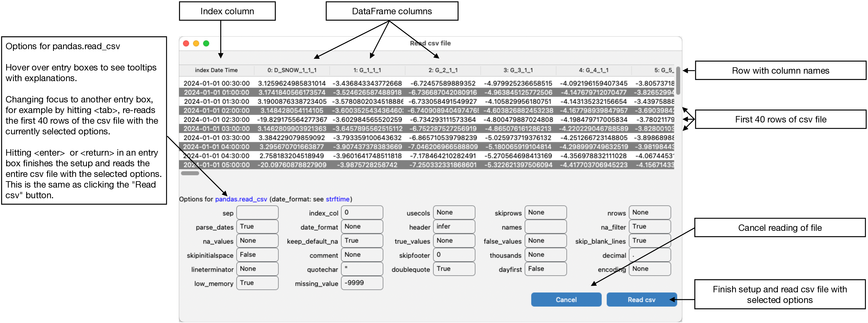Click the index Date Time column header
The height and width of the screenshot is (323, 868).
click(x=216, y=70)
